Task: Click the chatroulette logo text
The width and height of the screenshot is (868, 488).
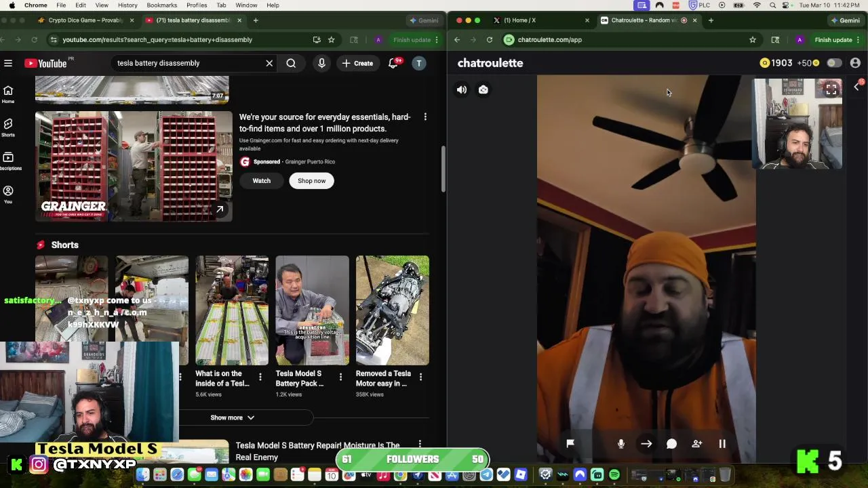Action: 490,63
